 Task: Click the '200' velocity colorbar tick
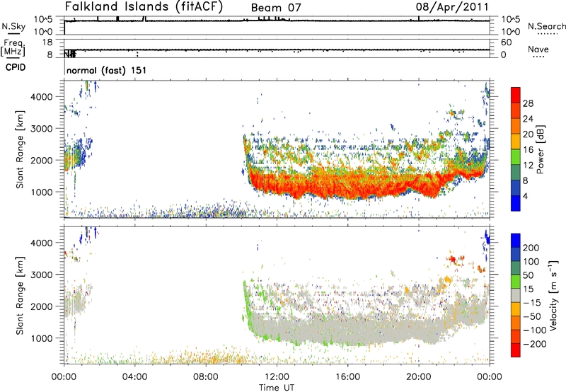tap(531, 248)
